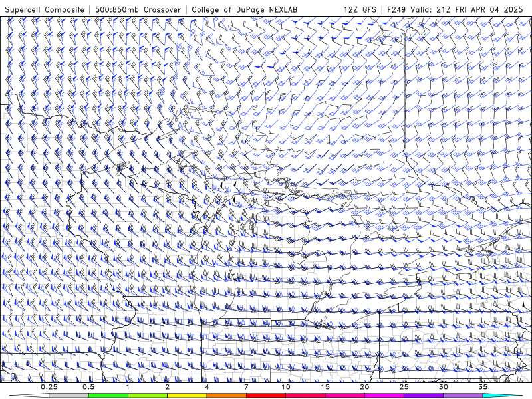532x399 pixels.
Task: Click 'Valid: 21Z FRI APR 04 2025' text
Action: click(x=467, y=9)
